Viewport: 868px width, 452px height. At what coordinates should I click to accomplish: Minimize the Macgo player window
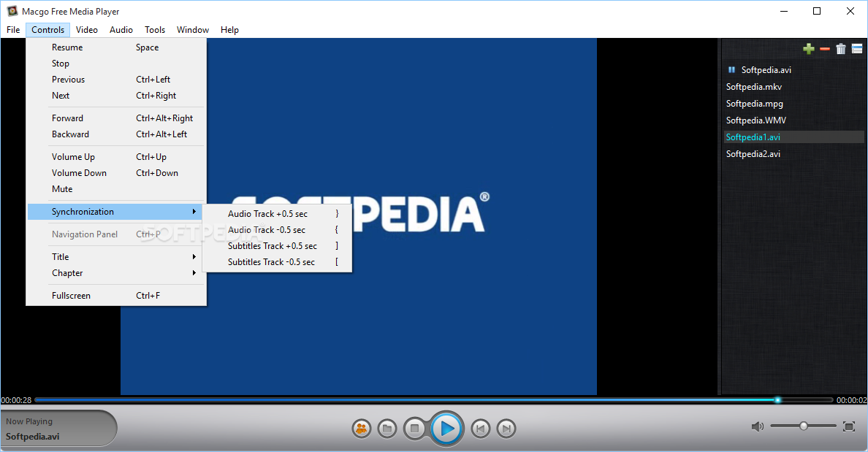(x=784, y=11)
